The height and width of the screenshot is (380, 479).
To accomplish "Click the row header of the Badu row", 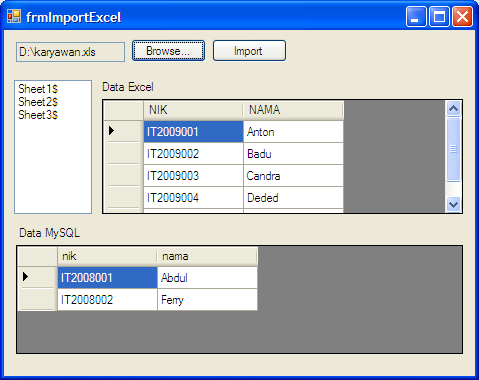I will coord(123,154).
